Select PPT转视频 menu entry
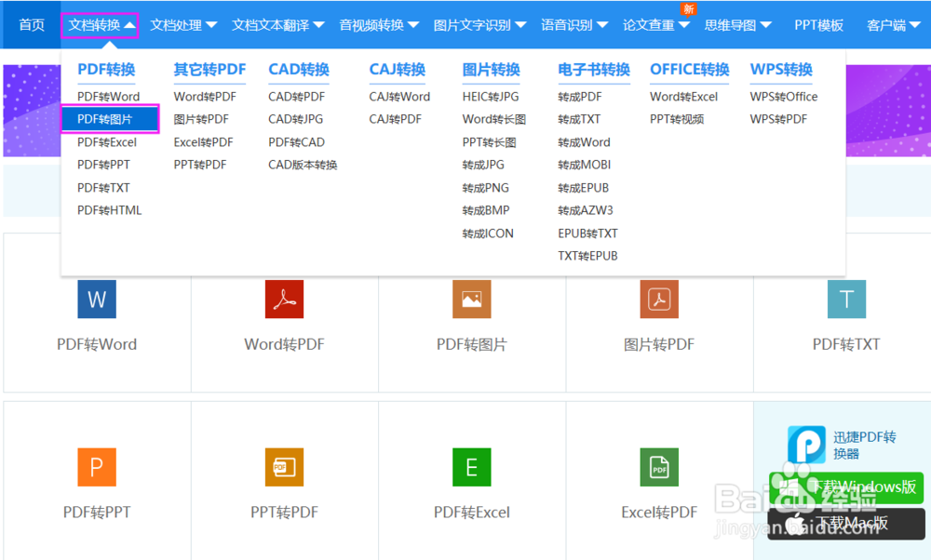931x560 pixels. [x=677, y=119]
